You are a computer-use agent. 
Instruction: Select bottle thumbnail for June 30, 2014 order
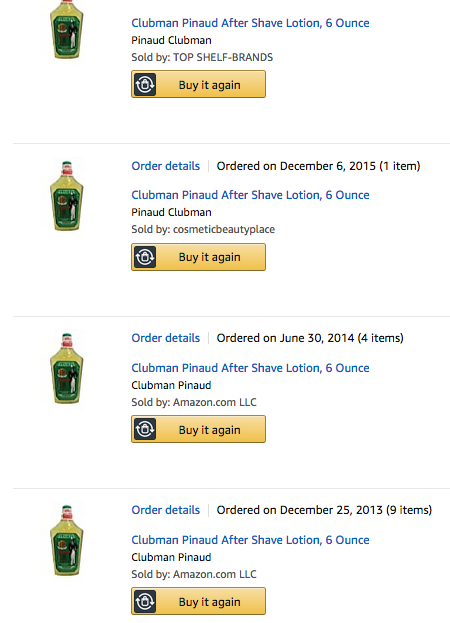click(67, 368)
